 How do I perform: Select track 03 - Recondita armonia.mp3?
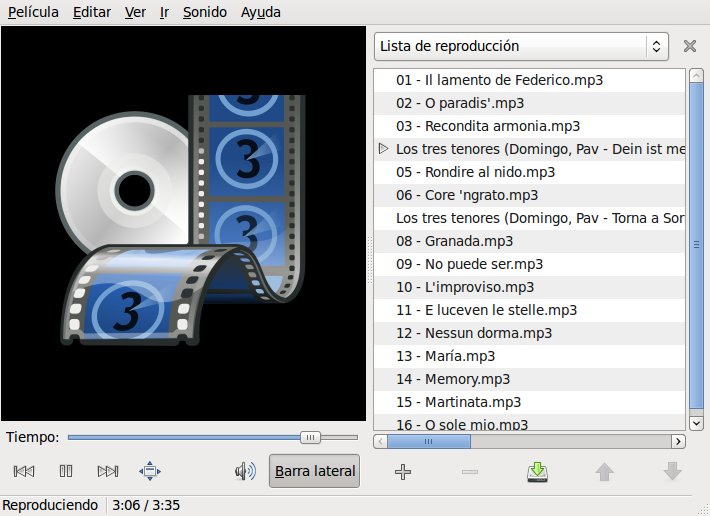click(529, 126)
